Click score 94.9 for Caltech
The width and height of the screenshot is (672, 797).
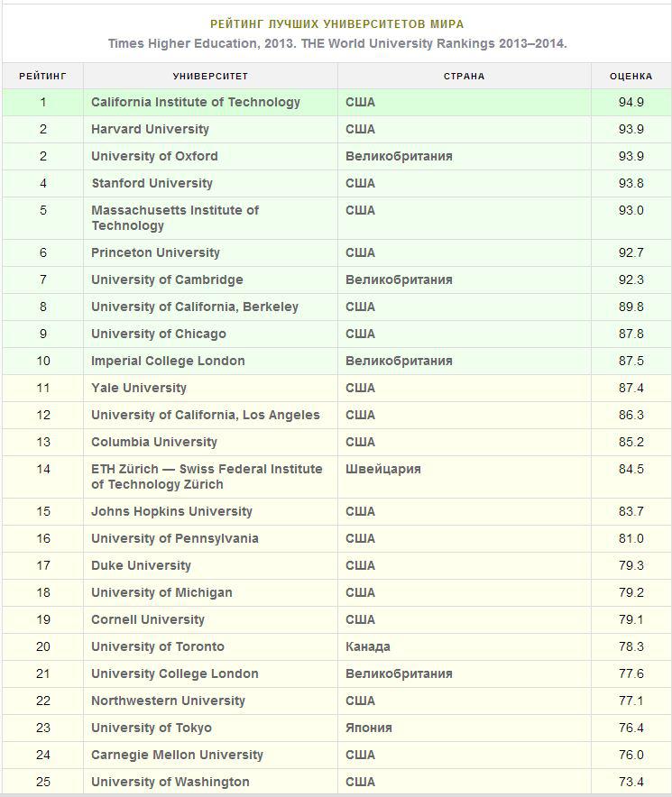[x=631, y=102]
